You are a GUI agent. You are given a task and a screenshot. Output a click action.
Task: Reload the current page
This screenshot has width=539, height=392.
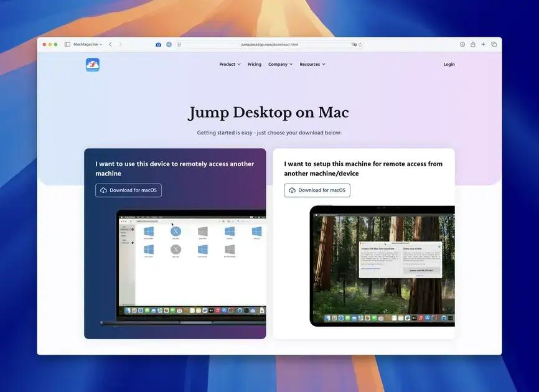click(360, 44)
